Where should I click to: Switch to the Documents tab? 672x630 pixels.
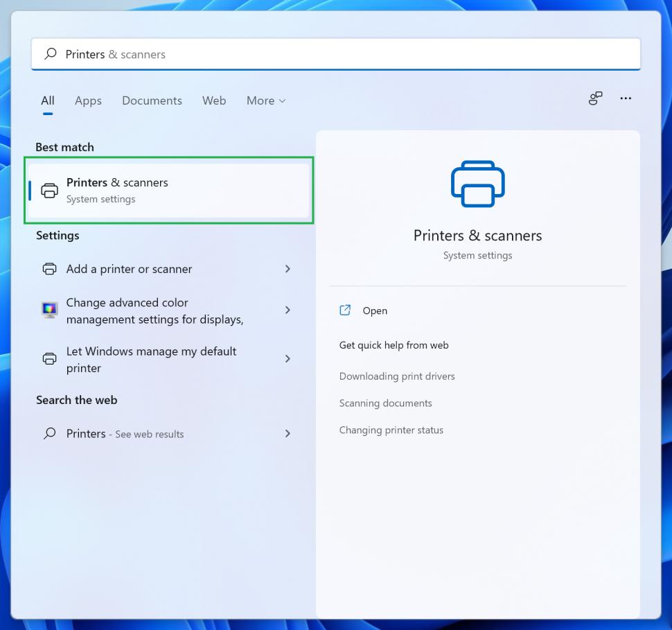pos(152,100)
